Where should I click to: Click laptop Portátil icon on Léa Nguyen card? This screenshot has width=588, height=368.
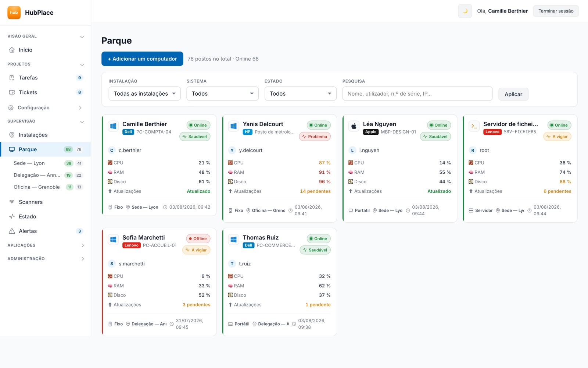point(351,210)
